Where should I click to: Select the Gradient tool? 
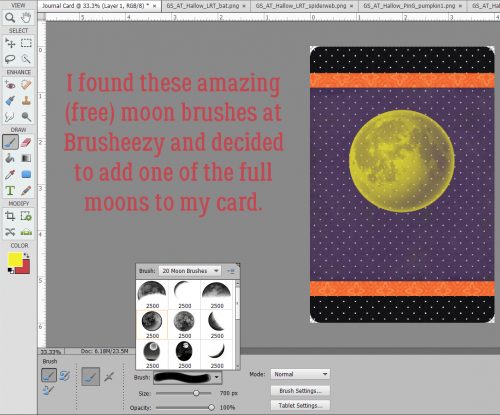[26, 158]
